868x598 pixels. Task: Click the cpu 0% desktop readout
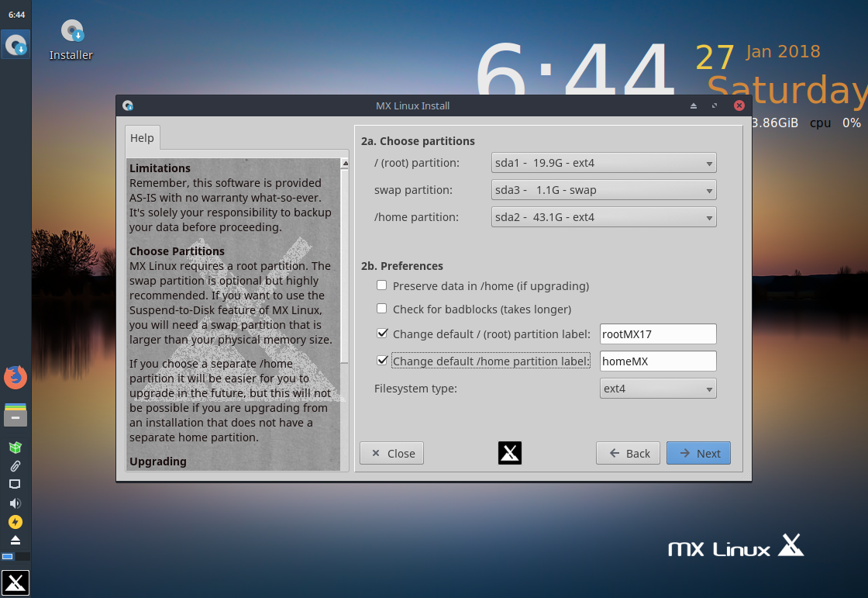835,123
